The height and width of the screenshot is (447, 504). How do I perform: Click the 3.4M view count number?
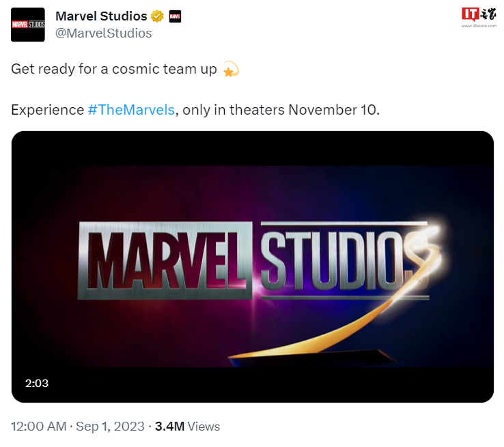[169, 427]
